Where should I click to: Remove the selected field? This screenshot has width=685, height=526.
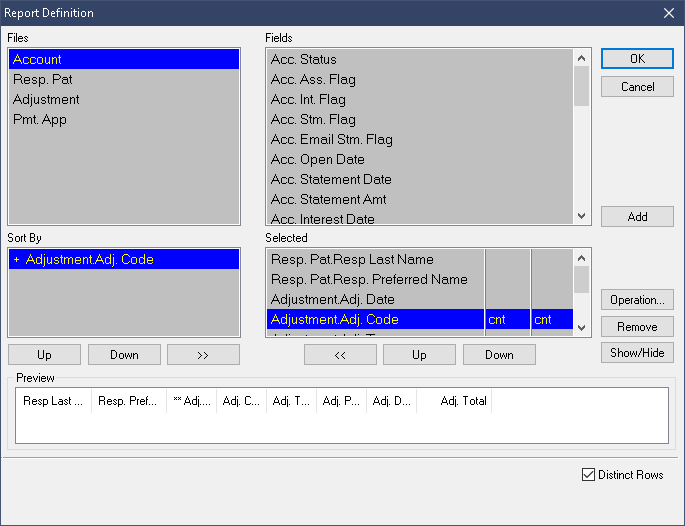[637, 327]
